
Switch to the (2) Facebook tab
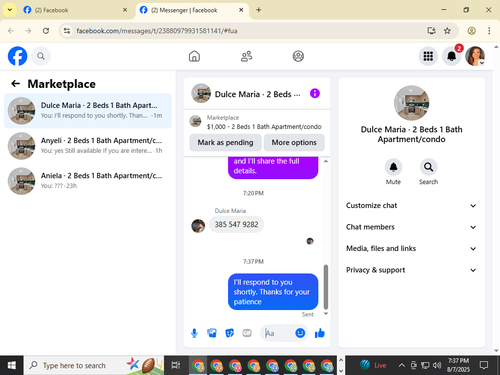coord(74,10)
